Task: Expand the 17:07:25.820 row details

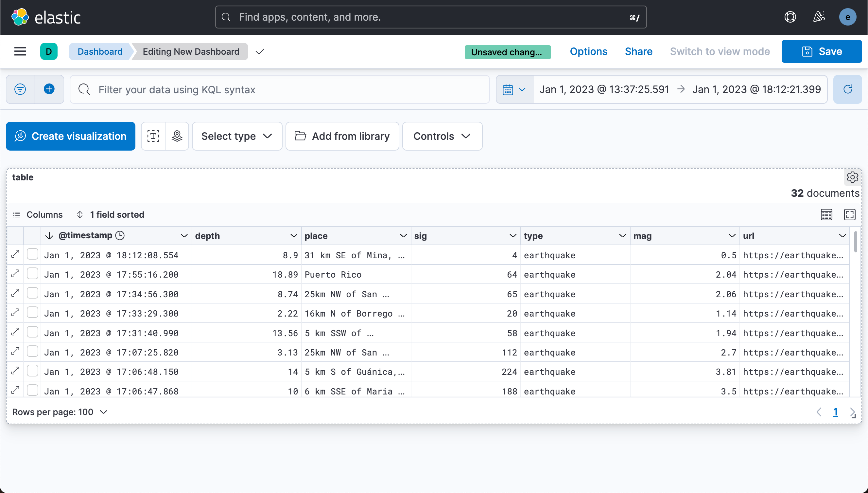Action: (15, 352)
